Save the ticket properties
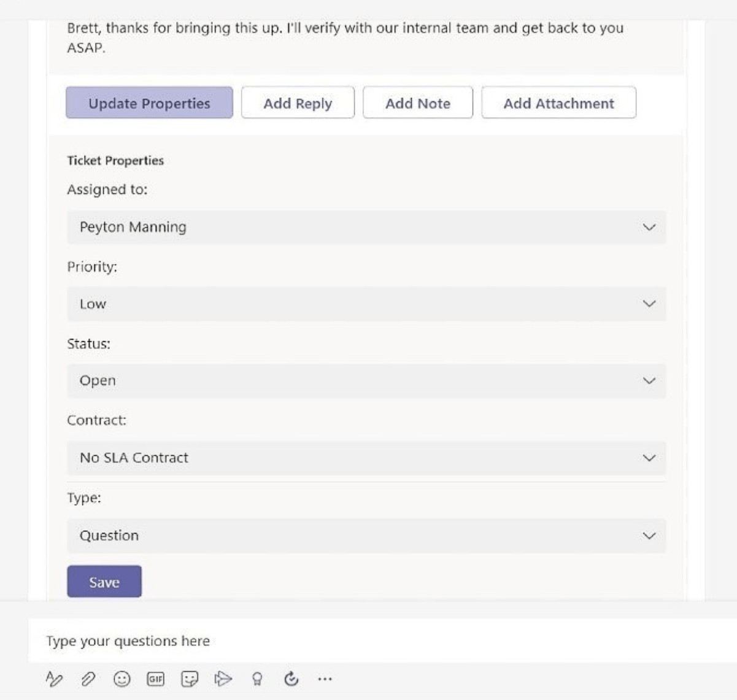The height and width of the screenshot is (700, 737). (x=104, y=582)
